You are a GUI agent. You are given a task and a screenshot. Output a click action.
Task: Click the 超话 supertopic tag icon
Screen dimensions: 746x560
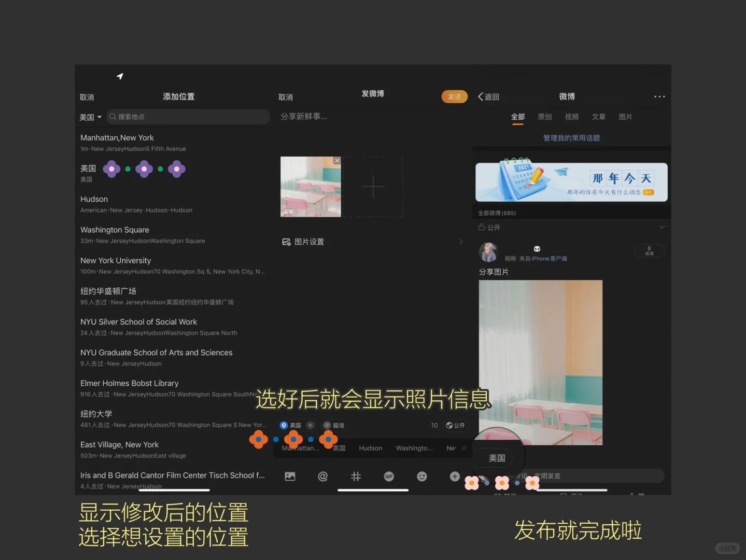pos(327,425)
